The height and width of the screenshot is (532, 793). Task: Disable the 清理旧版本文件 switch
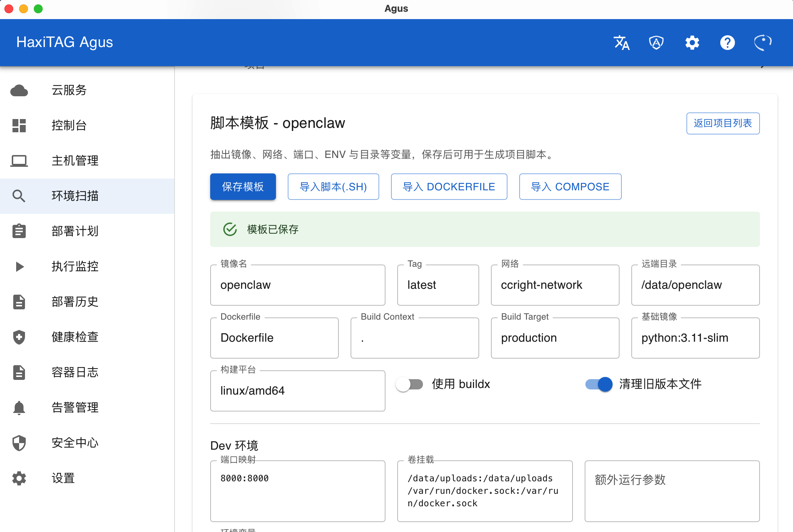(x=599, y=384)
